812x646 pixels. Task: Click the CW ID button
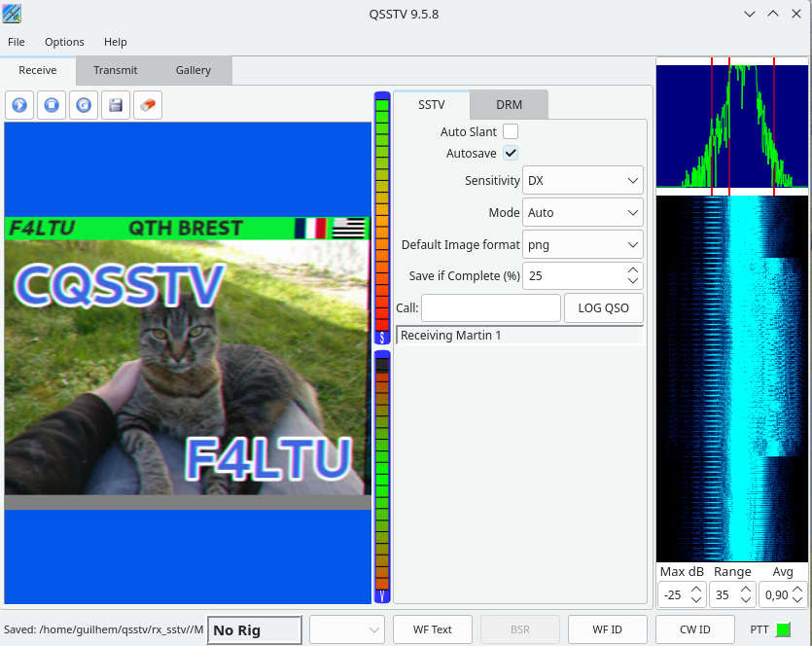tap(695, 629)
